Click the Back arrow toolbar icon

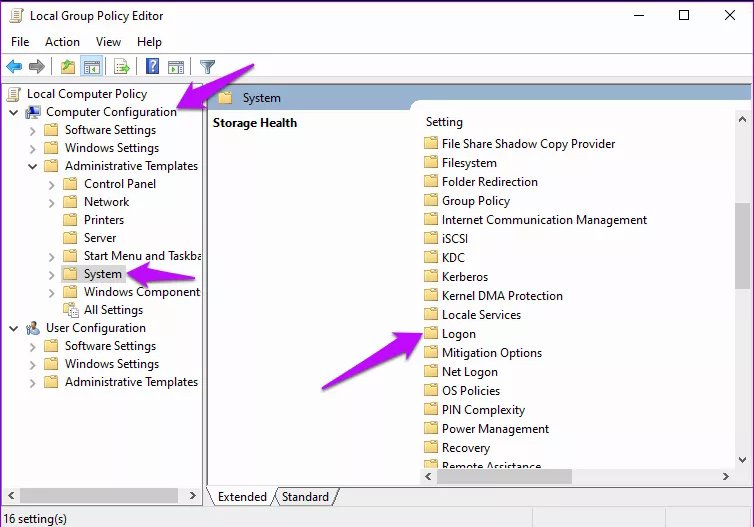coord(14,66)
